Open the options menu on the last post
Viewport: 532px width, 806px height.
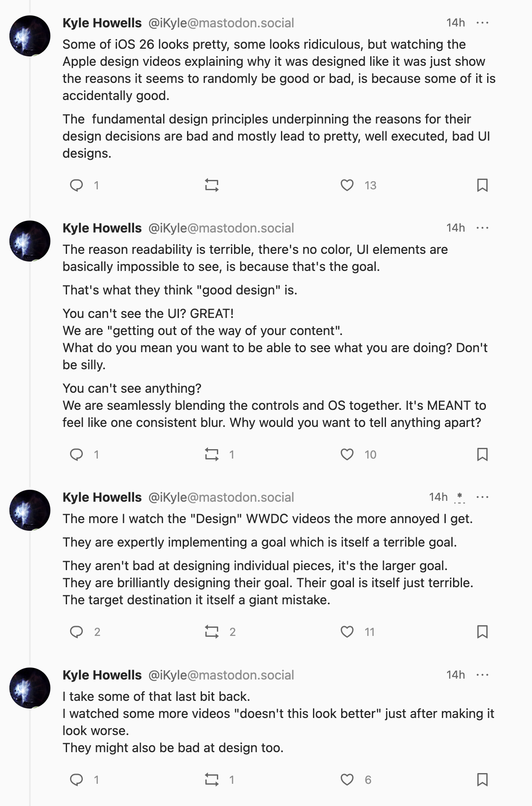point(482,674)
